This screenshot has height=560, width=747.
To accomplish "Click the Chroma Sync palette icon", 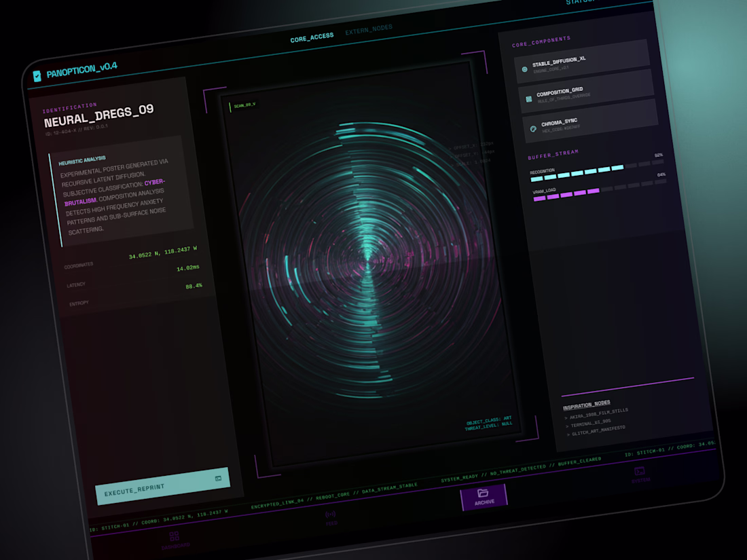I will point(533,129).
